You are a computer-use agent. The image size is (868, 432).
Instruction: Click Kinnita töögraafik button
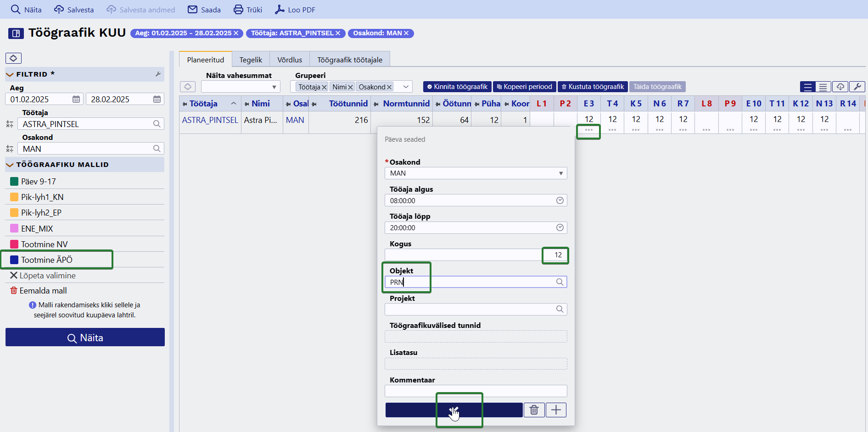pyautogui.click(x=457, y=87)
